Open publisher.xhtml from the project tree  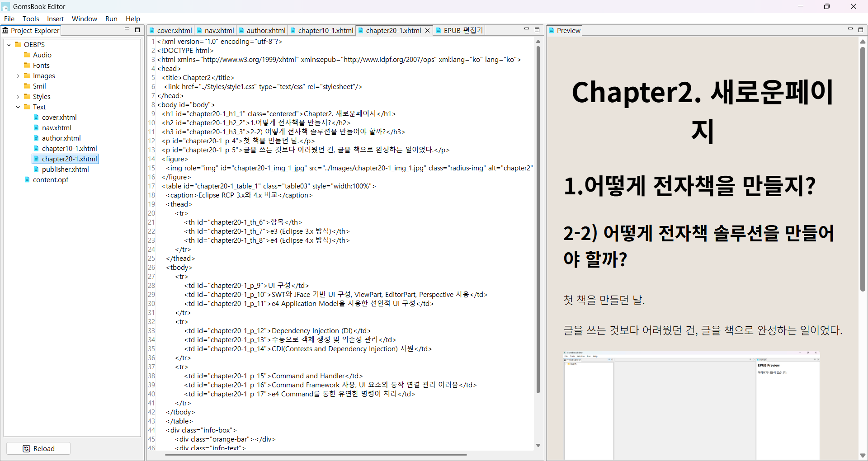tap(66, 169)
